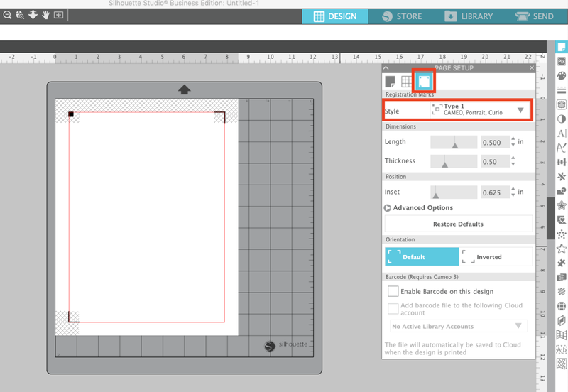The height and width of the screenshot is (392, 568).
Task: Open the Registration Marks tab icon
Action: click(424, 82)
